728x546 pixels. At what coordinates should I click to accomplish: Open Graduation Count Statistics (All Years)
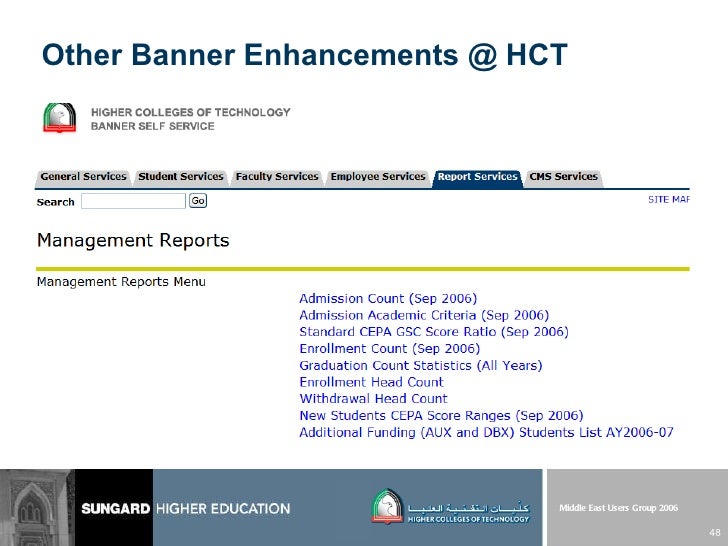coord(421,365)
